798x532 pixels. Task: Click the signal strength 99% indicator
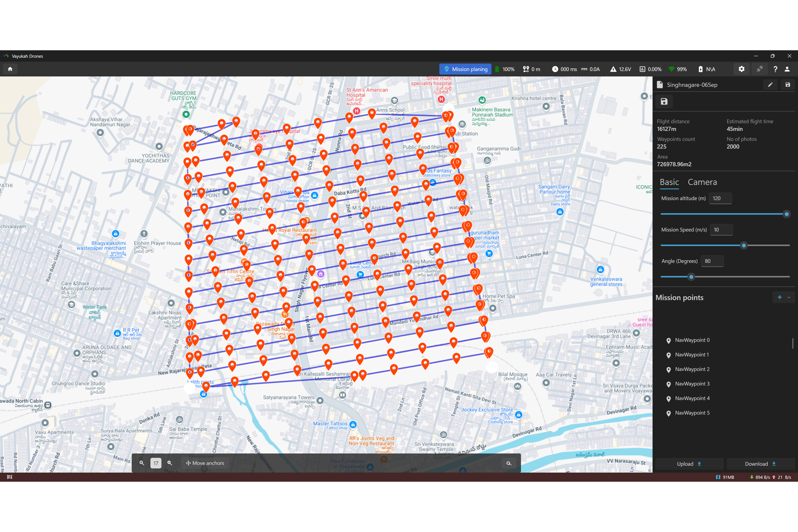tap(677, 69)
